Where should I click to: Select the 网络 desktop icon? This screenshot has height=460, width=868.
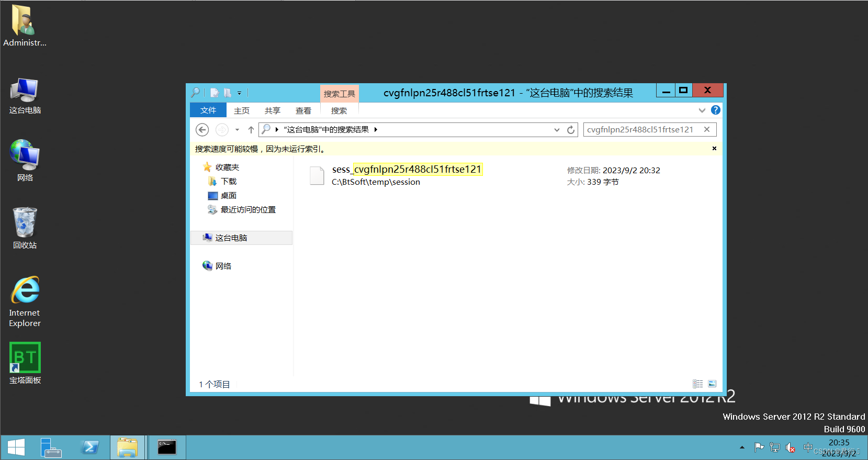coord(25,160)
